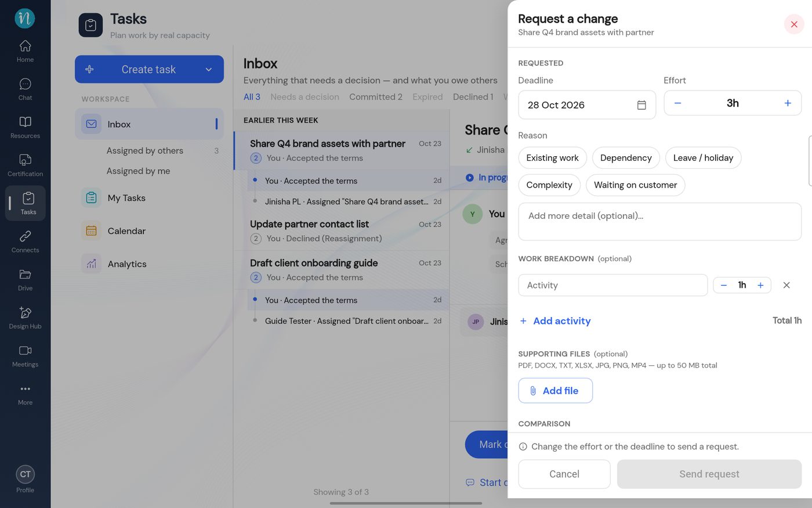Decrease the Effort hours with minus
Screen dimensions: 812x508
pos(677,103)
